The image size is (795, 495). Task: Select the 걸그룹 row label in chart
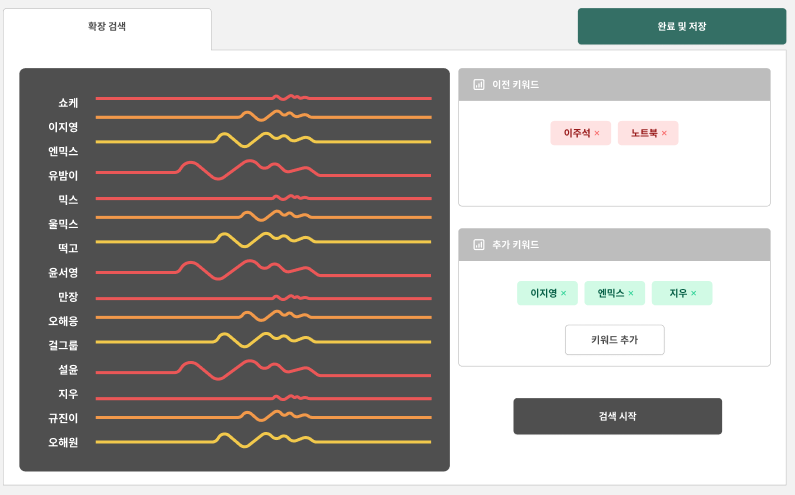63,345
